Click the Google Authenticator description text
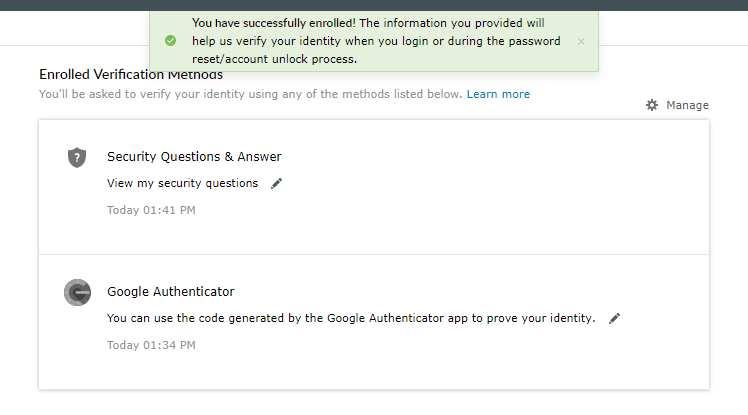This screenshot has width=748, height=415. [351, 318]
